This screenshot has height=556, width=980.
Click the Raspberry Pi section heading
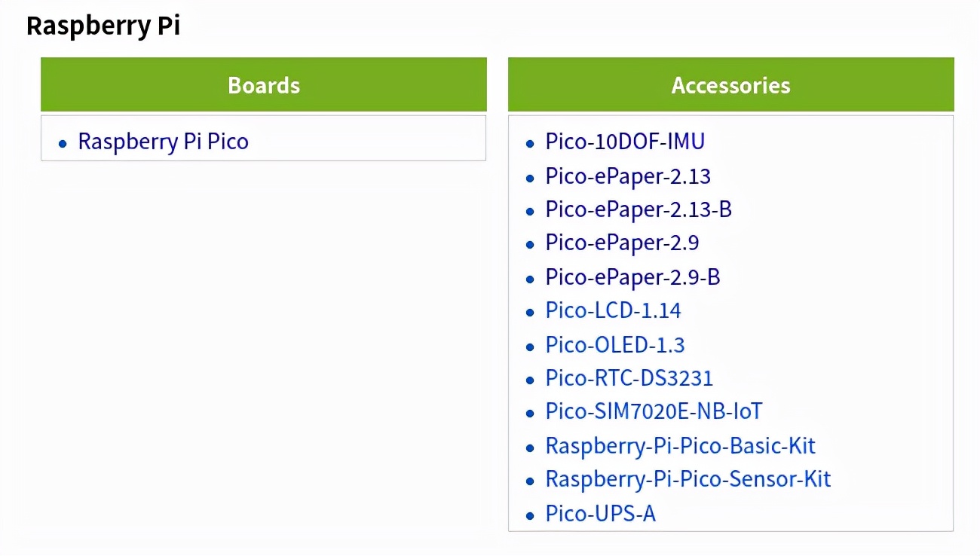point(103,26)
